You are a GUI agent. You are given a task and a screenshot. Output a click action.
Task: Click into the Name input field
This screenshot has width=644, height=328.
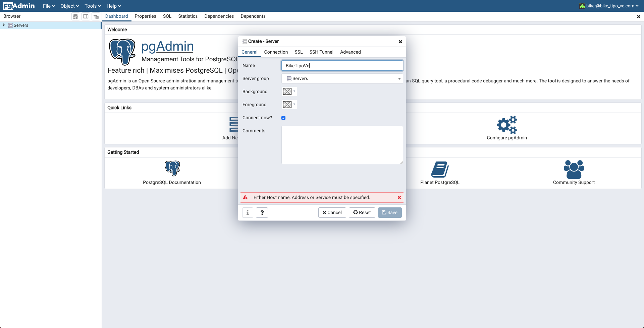342,66
